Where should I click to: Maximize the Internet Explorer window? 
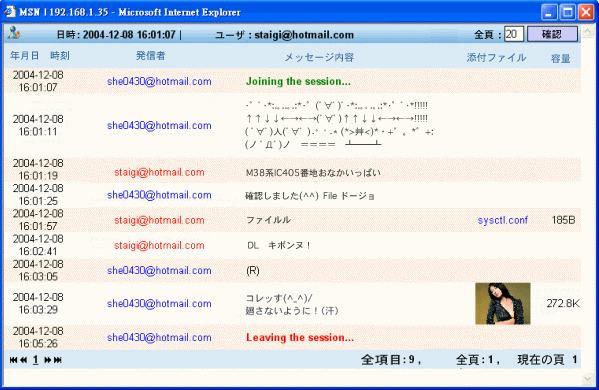point(568,12)
